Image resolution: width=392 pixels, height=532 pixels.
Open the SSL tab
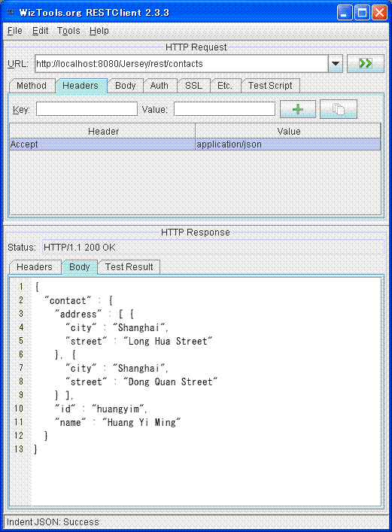point(193,86)
